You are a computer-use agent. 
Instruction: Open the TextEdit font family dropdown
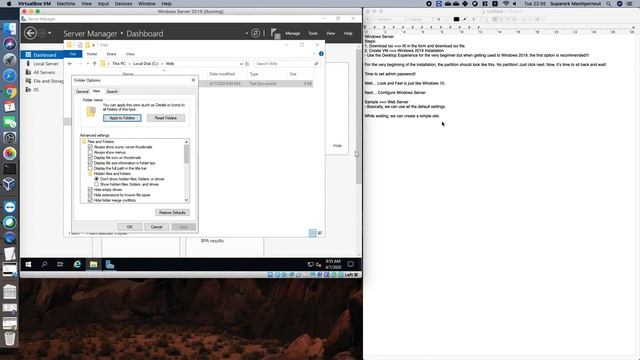[391, 19]
